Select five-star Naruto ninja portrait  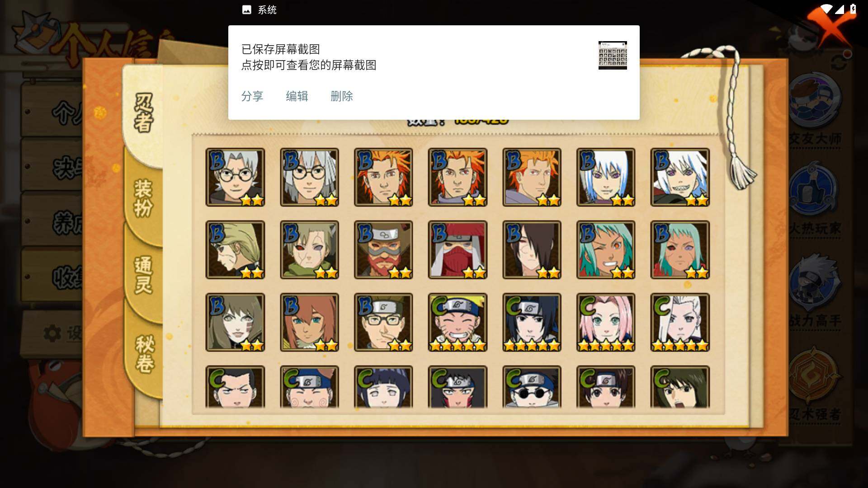coord(458,322)
